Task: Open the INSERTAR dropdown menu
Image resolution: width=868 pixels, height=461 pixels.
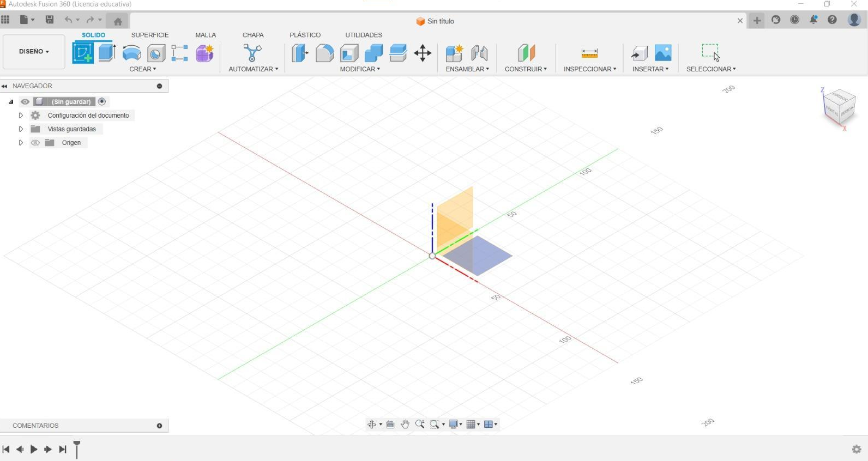Action: [x=650, y=69]
